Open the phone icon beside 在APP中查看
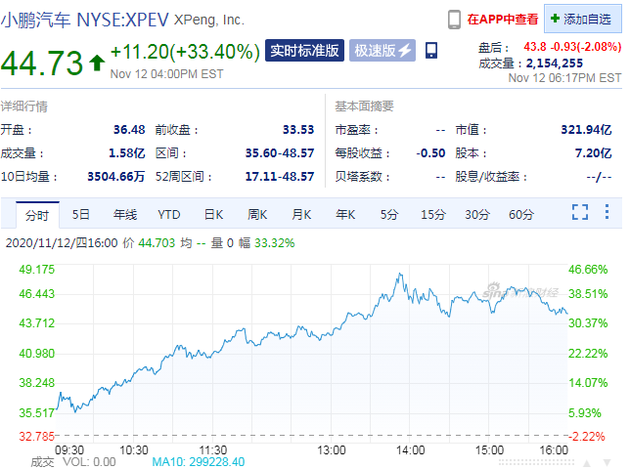Screen dimensions: 630x469 (x=454, y=19)
